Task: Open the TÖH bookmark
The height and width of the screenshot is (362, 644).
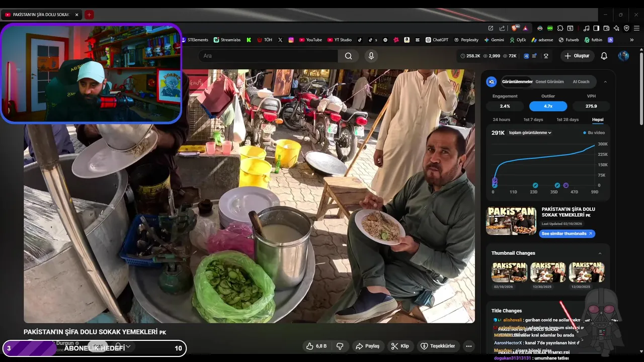Action: tap(265, 40)
